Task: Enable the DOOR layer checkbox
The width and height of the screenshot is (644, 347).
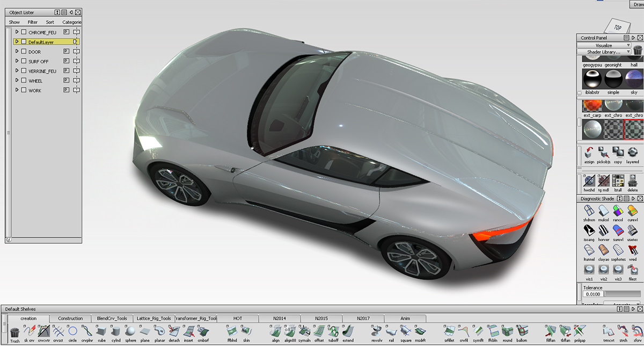Action: click(x=24, y=51)
